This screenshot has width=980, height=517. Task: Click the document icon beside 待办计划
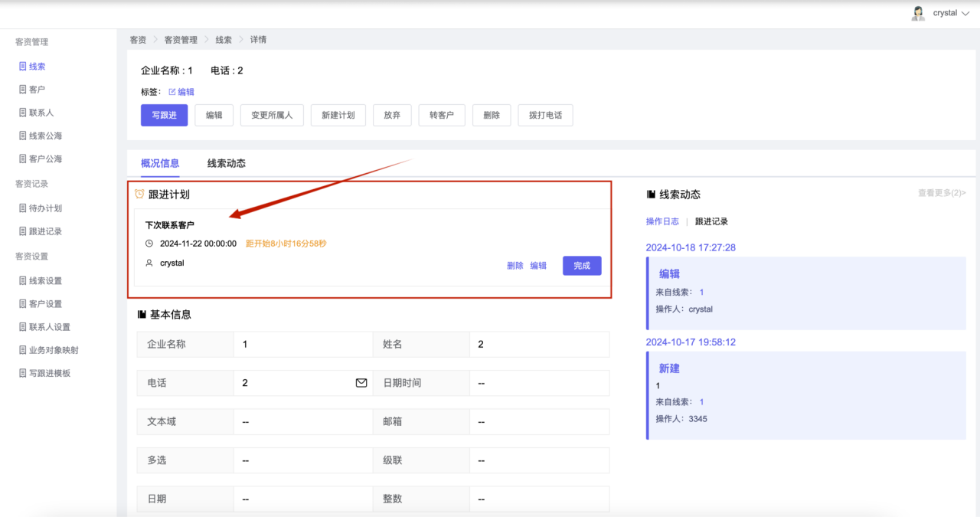point(23,208)
